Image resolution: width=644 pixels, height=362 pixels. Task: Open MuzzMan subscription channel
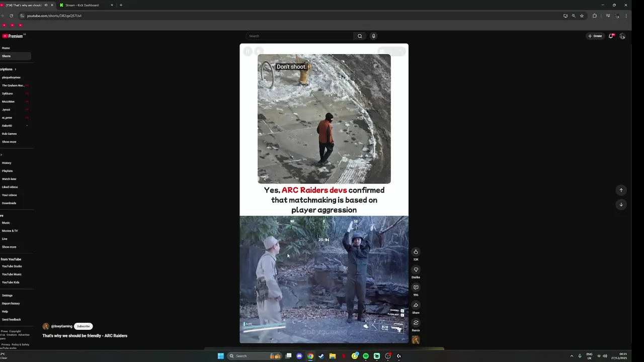coord(8,102)
